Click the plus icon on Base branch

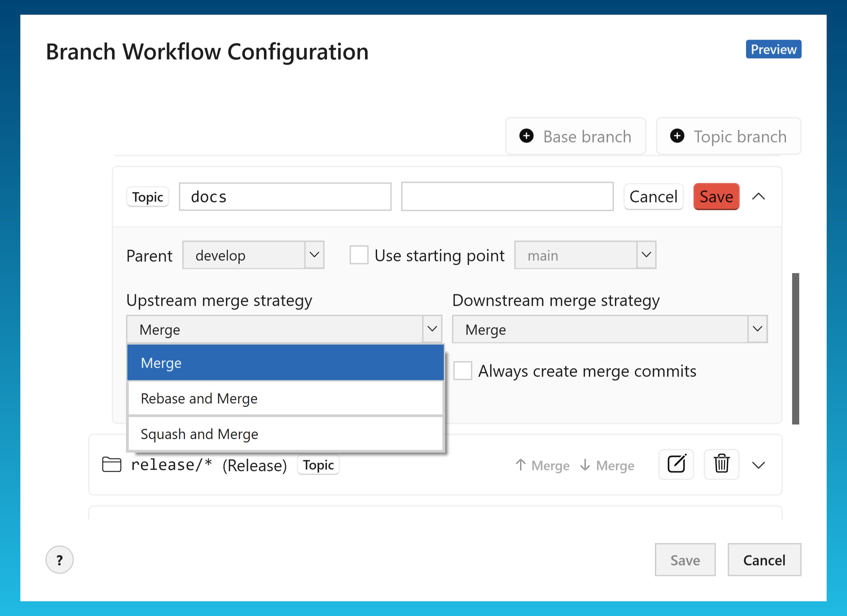point(526,136)
